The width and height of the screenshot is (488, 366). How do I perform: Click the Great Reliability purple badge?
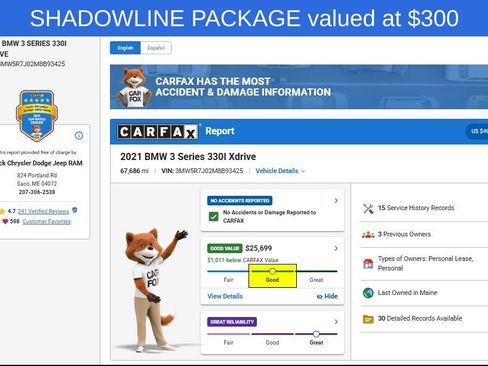click(x=232, y=322)
